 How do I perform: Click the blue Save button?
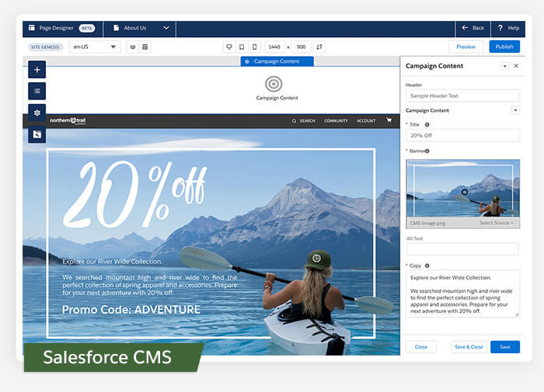pyautogui.click(x=505, y=347)
